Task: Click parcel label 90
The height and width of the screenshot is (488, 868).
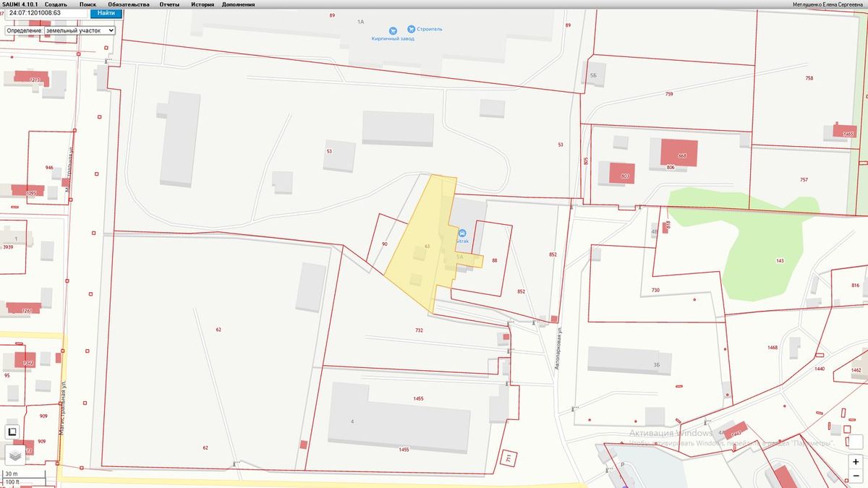Action: click(x=384, y=244)
